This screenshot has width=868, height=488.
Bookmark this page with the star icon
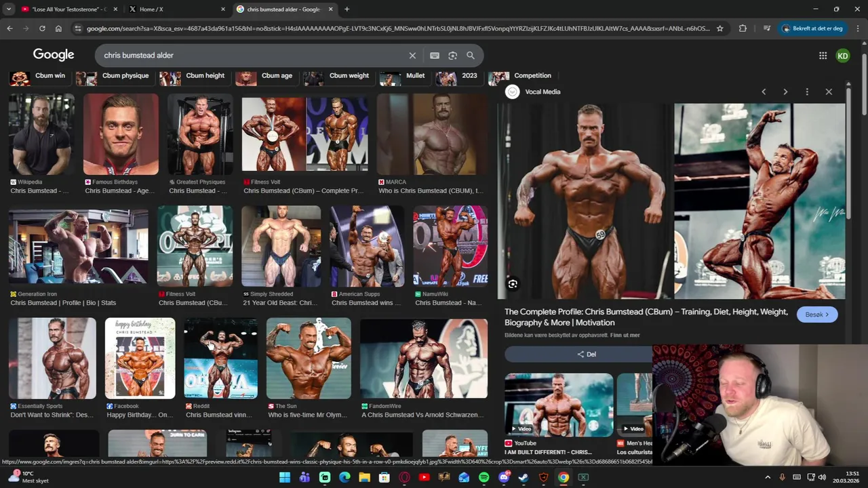pos(720,28)
